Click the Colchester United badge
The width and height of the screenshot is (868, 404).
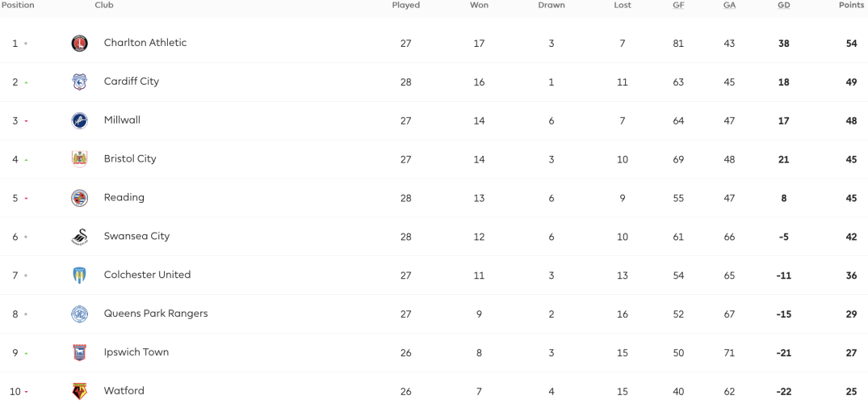coord(80,276)
